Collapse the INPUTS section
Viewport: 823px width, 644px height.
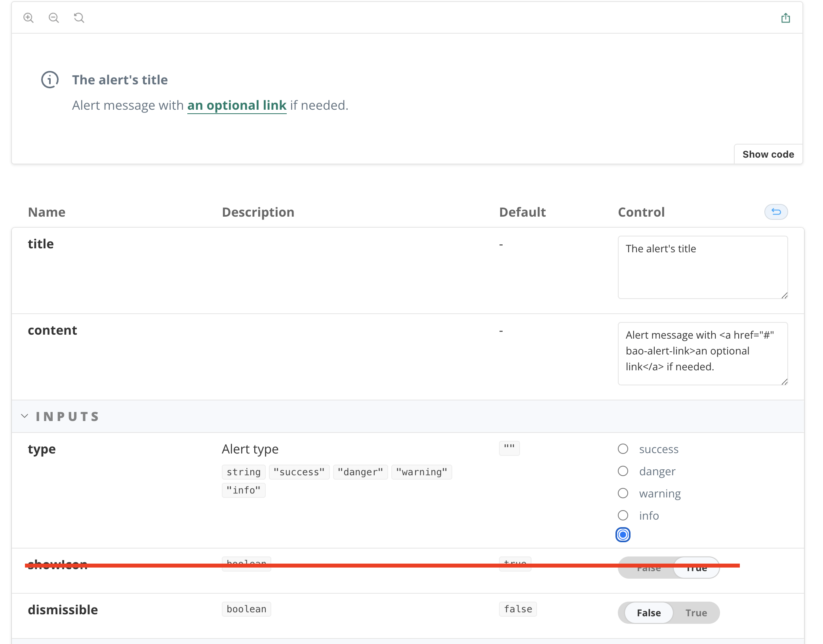tap(25, 416)
